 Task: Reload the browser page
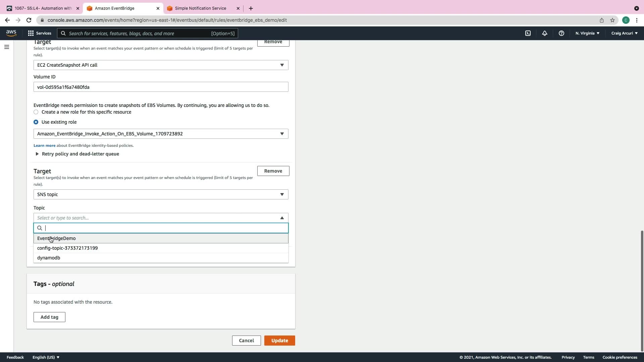[x=29, y=20]
